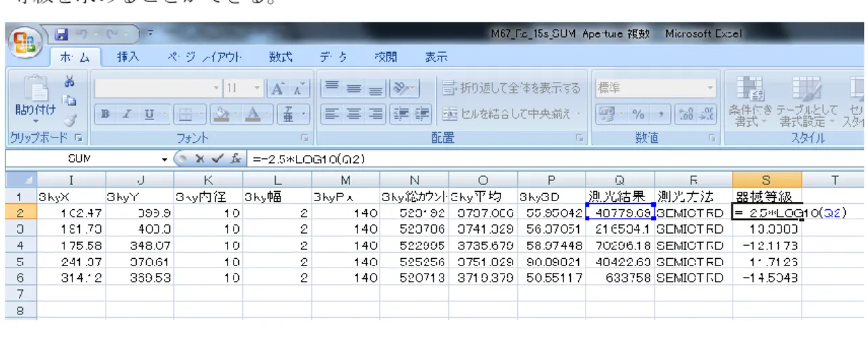Viewport: 868px width, 338px height.
Task: Click the Decrease Decimal button
Action: [x=706, y=114]
